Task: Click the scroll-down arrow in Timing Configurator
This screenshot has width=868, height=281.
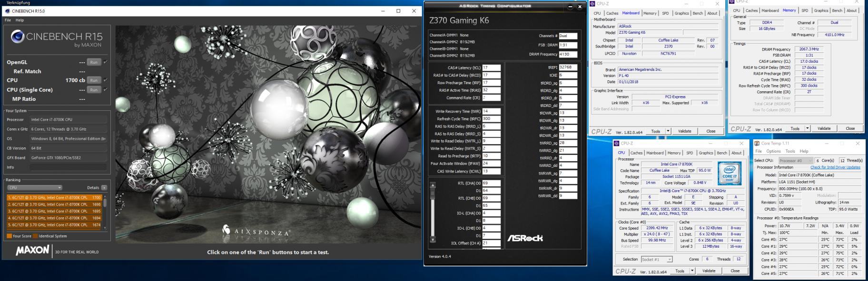Action: [433, 240]
